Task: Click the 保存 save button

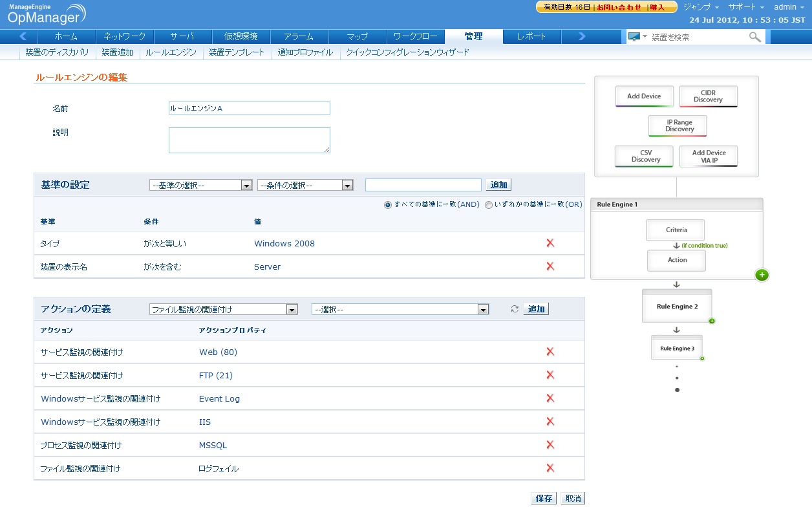Action: pyautogui.click(x=544, y=499)
